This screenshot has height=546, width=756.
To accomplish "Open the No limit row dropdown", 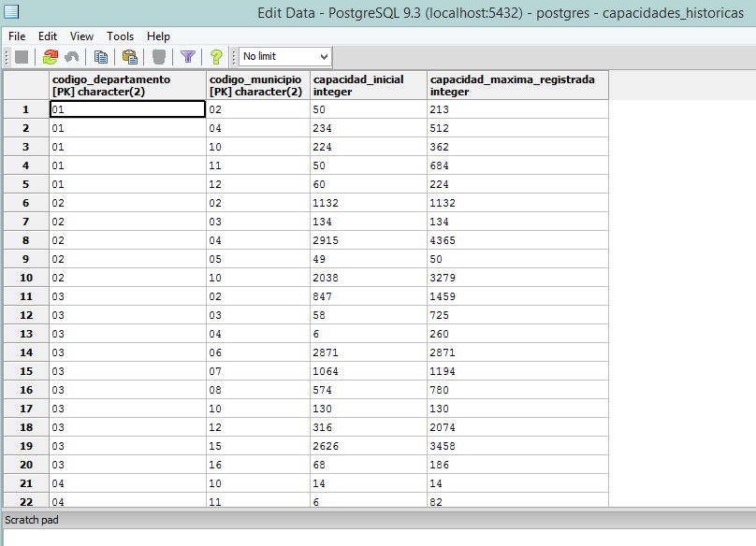I will (x=285, y=56).
